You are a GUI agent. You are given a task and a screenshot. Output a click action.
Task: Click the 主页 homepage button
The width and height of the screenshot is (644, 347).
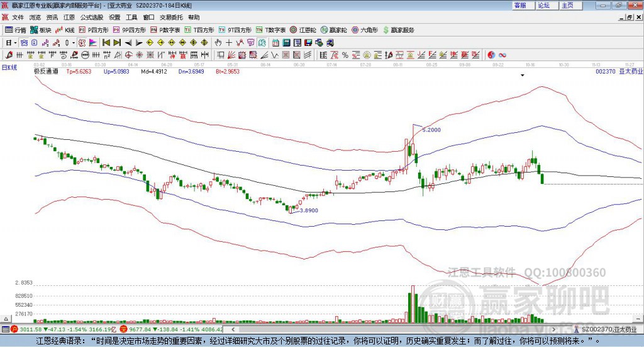coord(571,5)
